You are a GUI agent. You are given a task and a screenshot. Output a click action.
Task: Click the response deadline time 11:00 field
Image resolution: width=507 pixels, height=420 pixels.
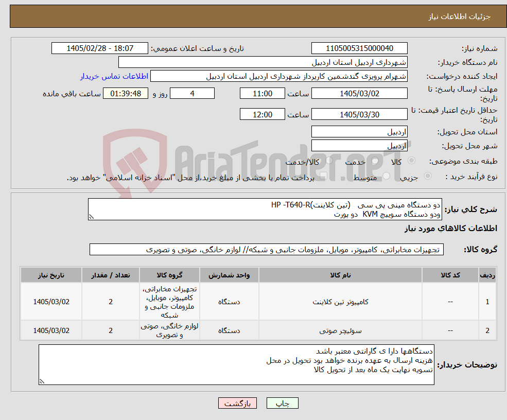pyautogui.click(x=262, y=94)
